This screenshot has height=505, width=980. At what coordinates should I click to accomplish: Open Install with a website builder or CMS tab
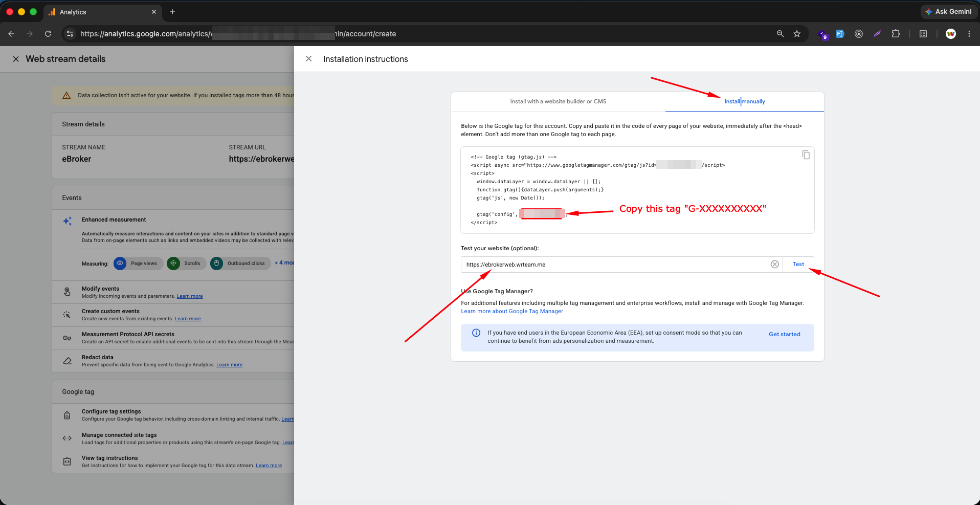tap(558, 101)
